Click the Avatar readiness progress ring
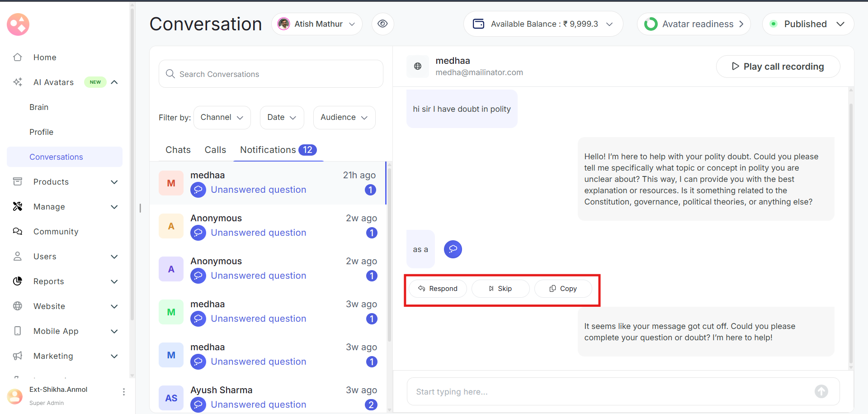Viewport: 868px width, 414px height. pyautogui.click(x=651, y=24)
